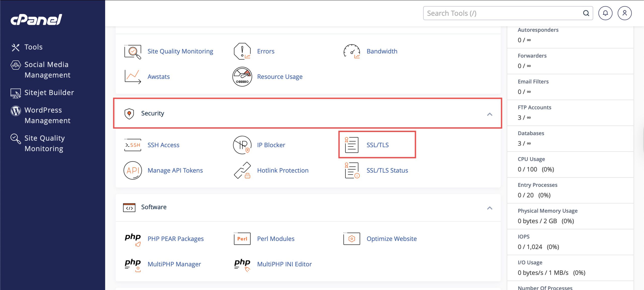The image size is (644, 290).
Task: Open the Errors link
Action: 266,51
